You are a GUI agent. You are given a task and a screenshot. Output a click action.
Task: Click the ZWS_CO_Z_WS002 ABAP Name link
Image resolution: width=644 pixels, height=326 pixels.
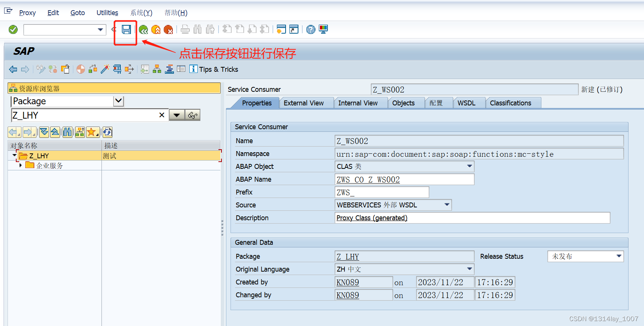click(368, 179)
